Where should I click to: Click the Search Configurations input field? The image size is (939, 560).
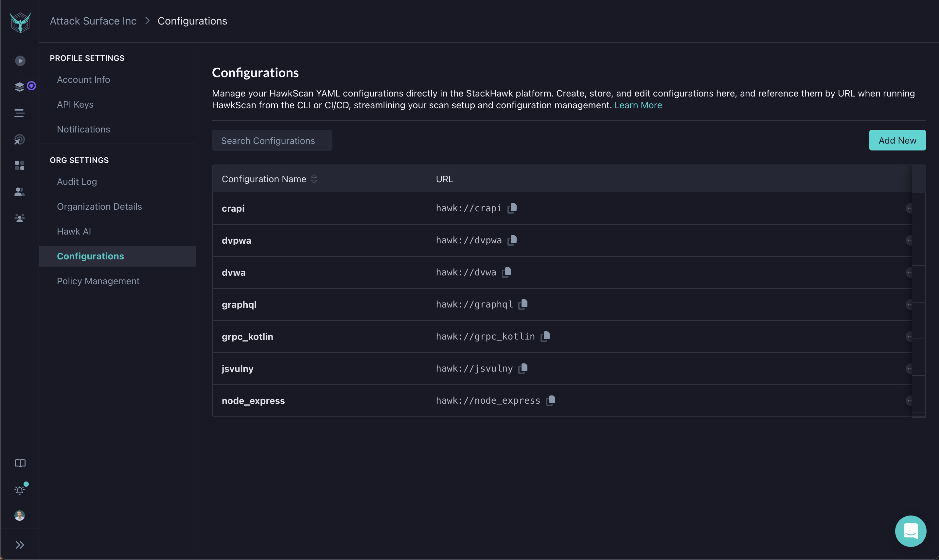pyautogui.click(x=272, y=140)
